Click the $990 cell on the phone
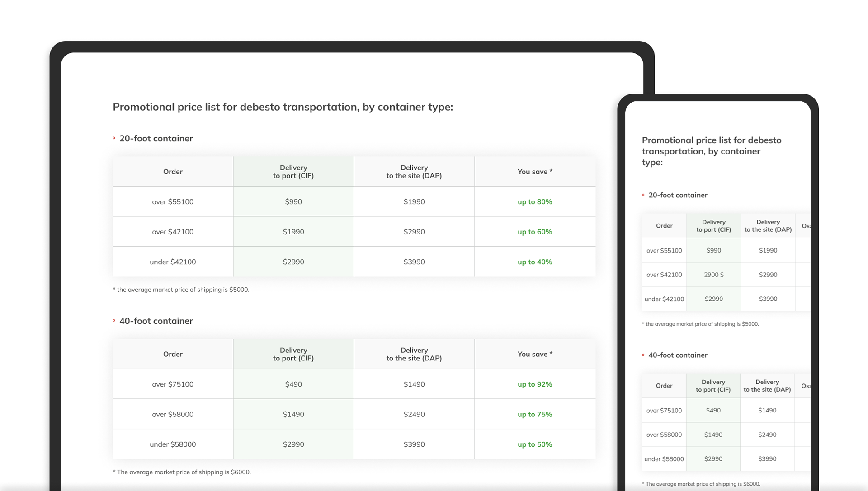Viewport: 868px width, 491px height. pos(714,251)
